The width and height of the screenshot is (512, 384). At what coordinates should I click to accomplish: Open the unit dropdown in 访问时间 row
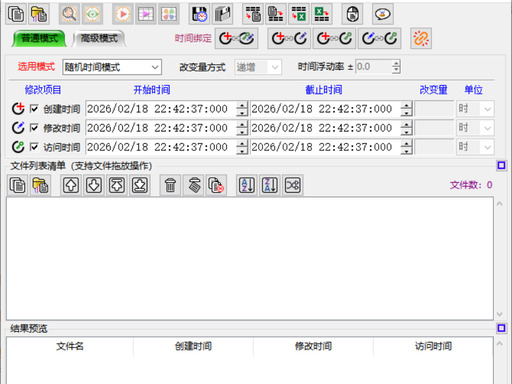[x=475, y=147]
